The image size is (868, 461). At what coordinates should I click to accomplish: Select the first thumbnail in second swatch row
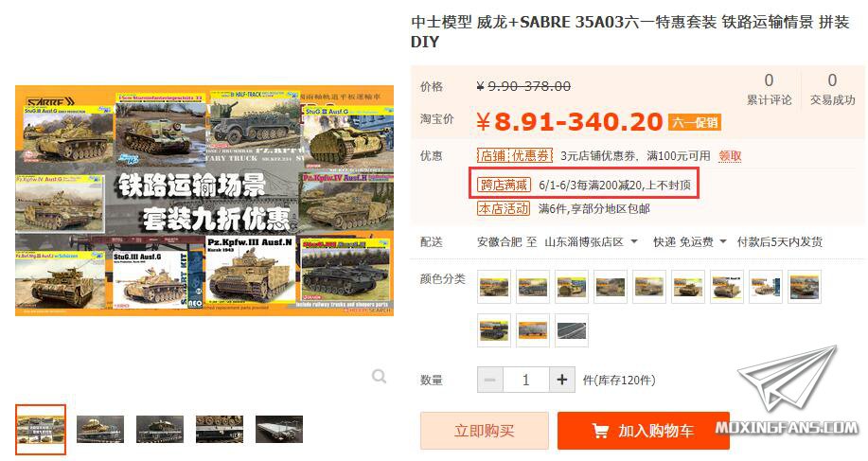click(494, 330)
